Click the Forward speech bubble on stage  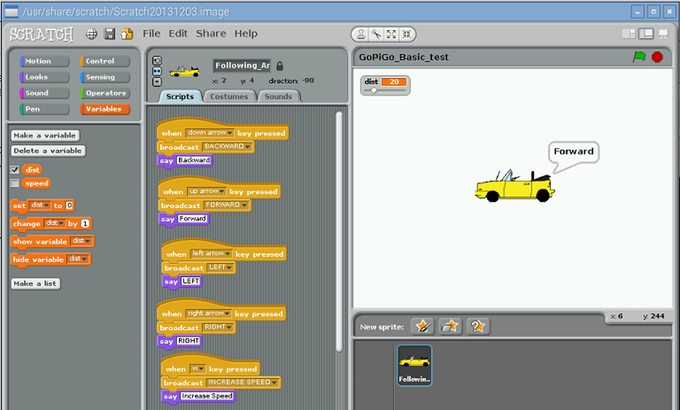pyautogui.click(x=573, y=152)
